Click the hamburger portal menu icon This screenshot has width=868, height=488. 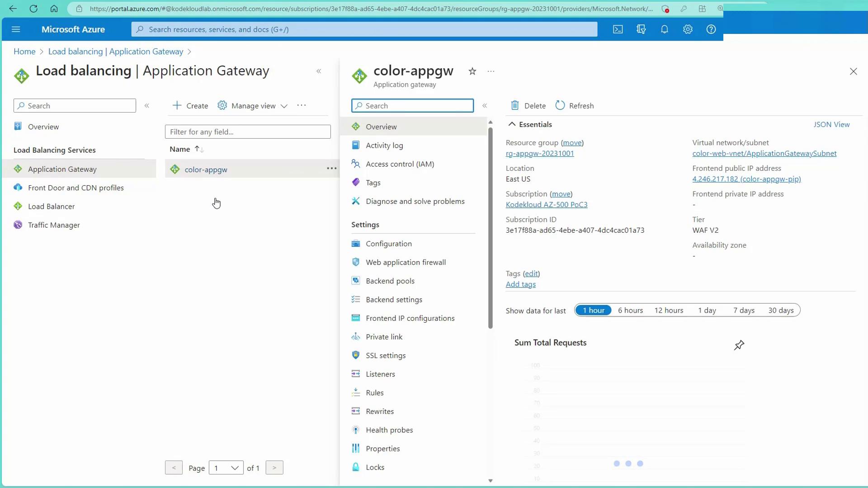pos(16,29)
